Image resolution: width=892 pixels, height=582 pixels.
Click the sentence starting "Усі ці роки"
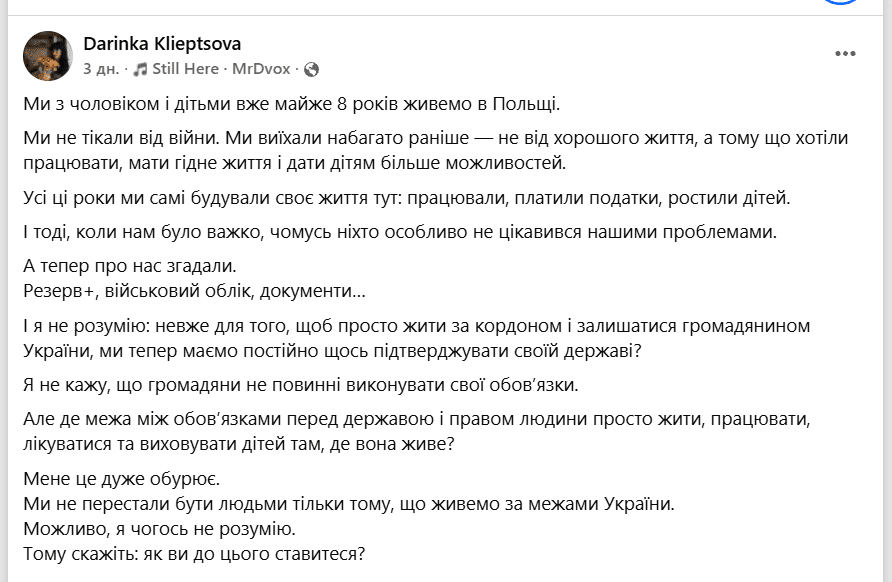pos(407,198)
